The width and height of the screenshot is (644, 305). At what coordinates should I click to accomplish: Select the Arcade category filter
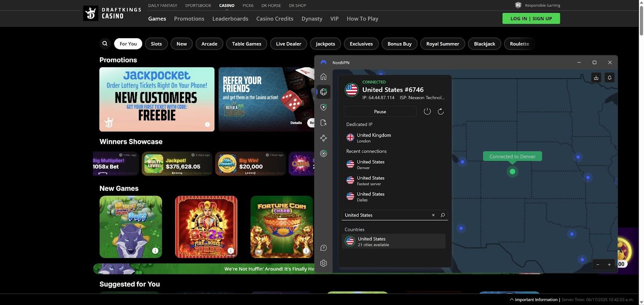click(x=209, y=44)
